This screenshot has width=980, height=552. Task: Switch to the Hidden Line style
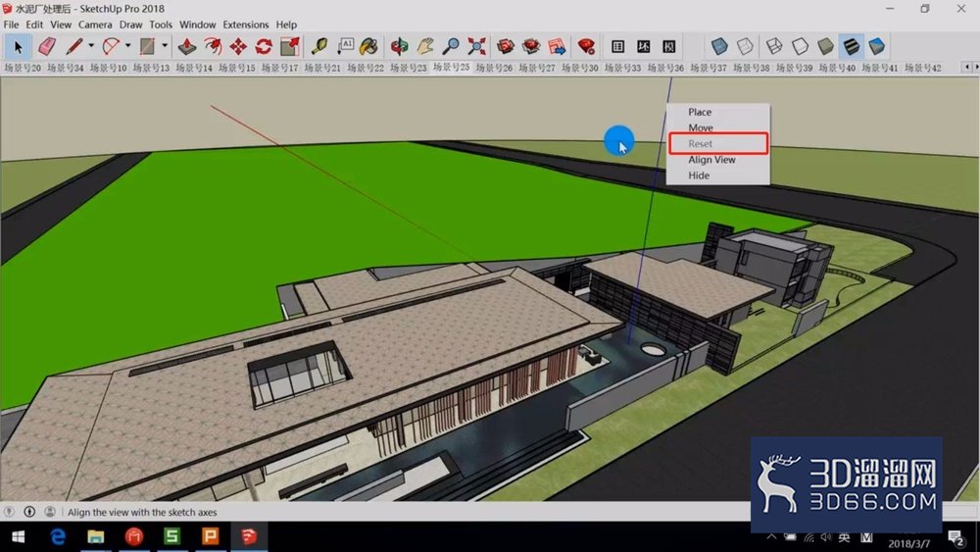pos(800,47)
